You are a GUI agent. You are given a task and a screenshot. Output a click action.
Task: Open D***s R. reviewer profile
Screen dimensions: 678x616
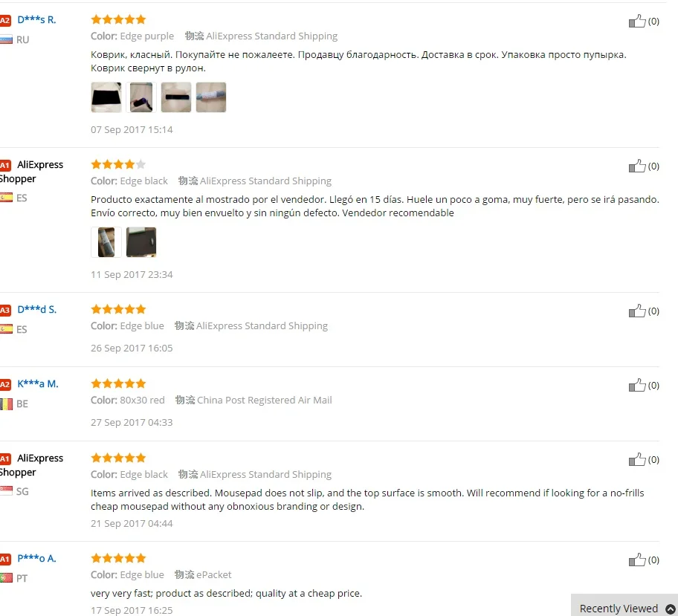36,19
